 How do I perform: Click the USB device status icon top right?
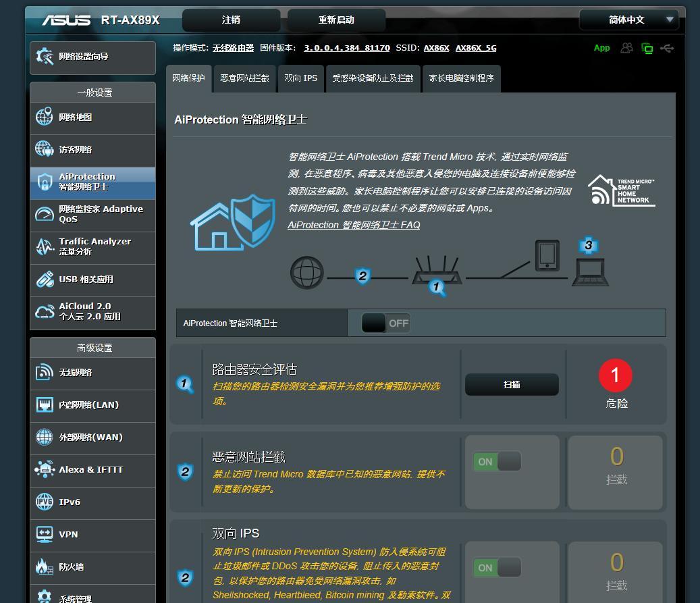click(666, 48)
